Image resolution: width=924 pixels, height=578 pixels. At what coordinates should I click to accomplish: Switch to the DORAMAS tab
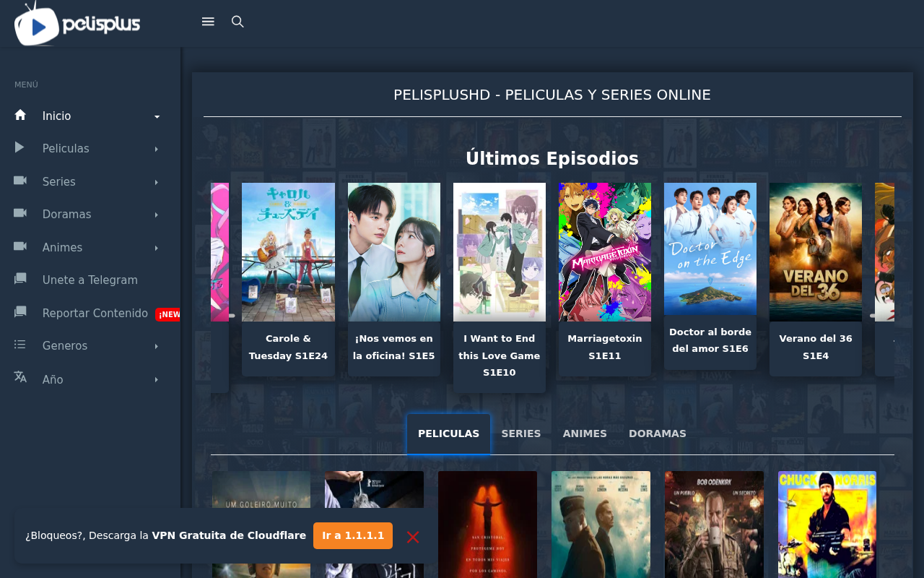(x=658, y=433)
